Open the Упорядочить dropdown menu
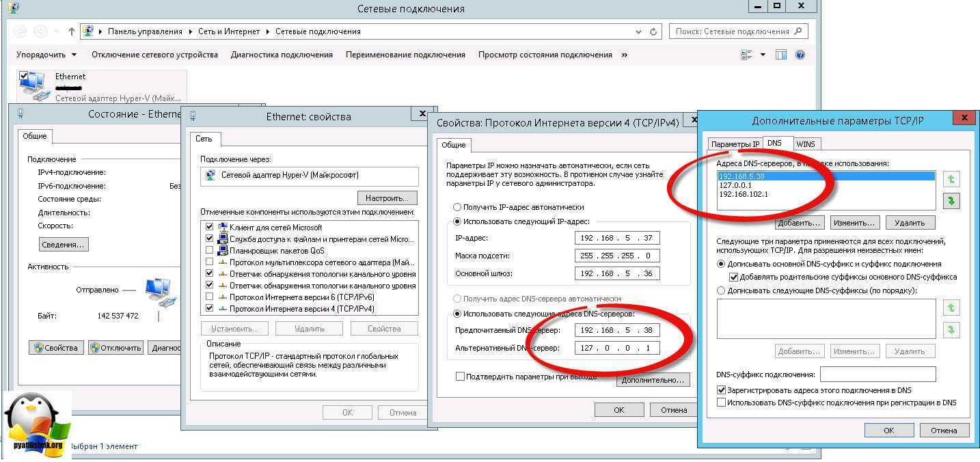Image resolution: width=980 pixels, height=462 pixels. [46, 55]
